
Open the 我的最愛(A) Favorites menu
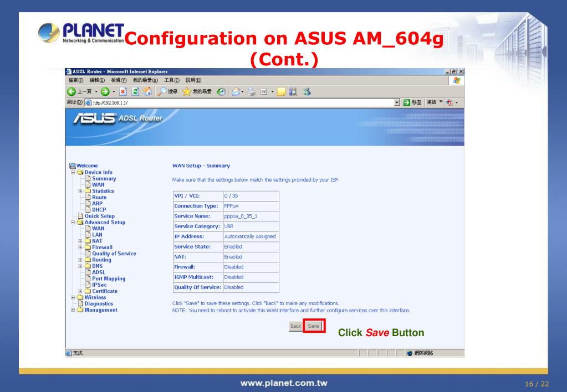(145, 80)
